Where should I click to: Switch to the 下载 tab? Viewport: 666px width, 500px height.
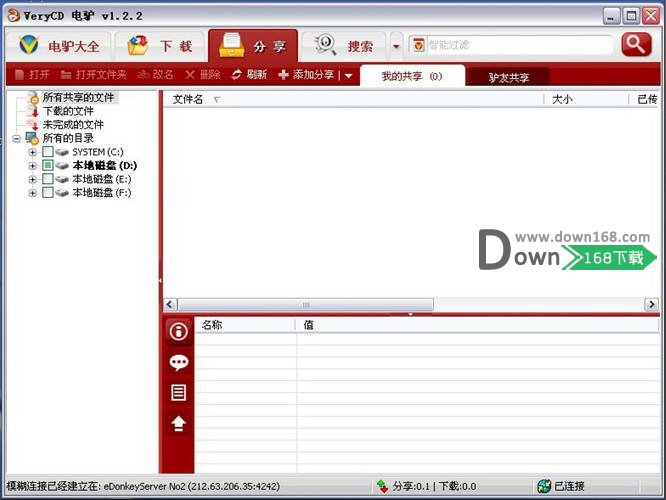(x=160, y=46)
